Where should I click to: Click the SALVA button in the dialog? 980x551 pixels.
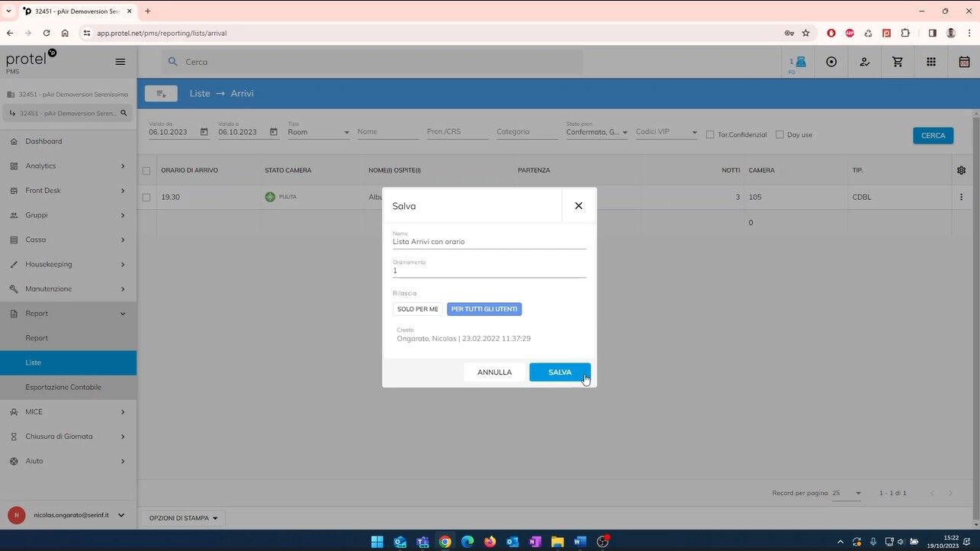tap(561, 372)
